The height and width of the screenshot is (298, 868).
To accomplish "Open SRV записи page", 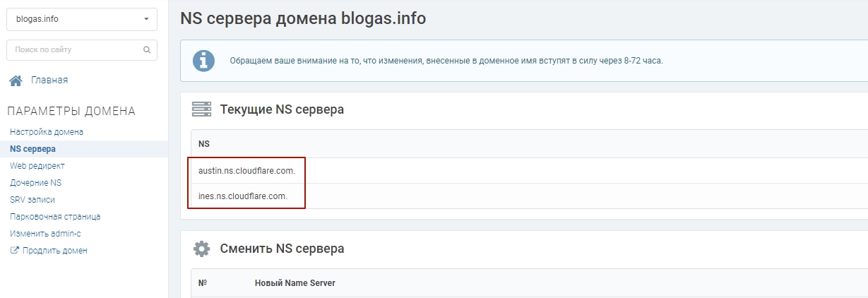I will click(32, 200).
